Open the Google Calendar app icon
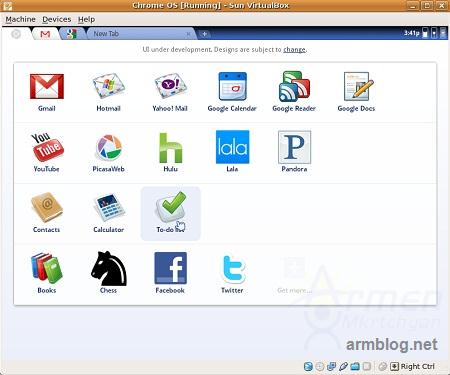450x375 pixels. 232,86
